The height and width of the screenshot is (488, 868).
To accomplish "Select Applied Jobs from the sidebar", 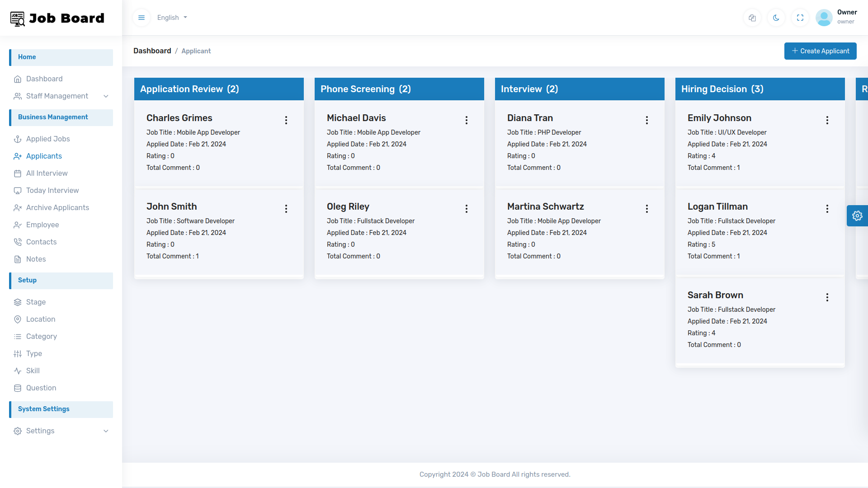I will (x=47, y=139).
